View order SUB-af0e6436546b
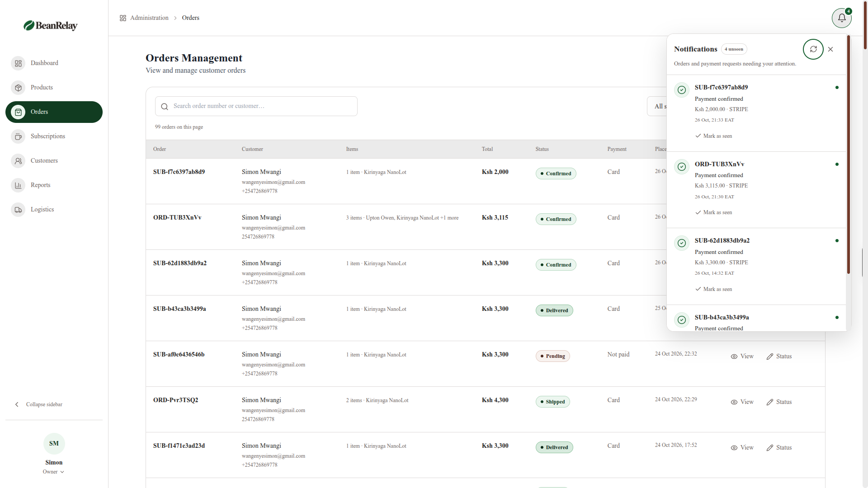 click(x=742, y=357)
